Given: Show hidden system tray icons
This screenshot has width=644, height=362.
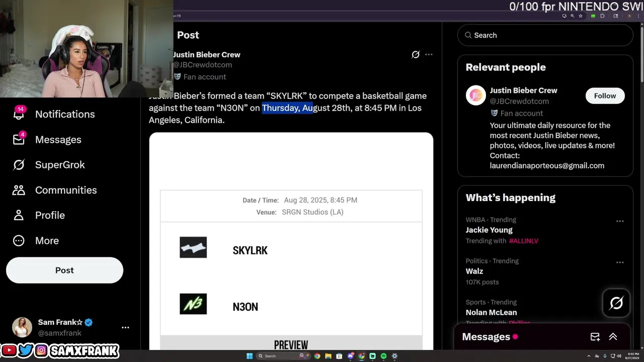Looking at the screenshot, I should click(589, 356).
